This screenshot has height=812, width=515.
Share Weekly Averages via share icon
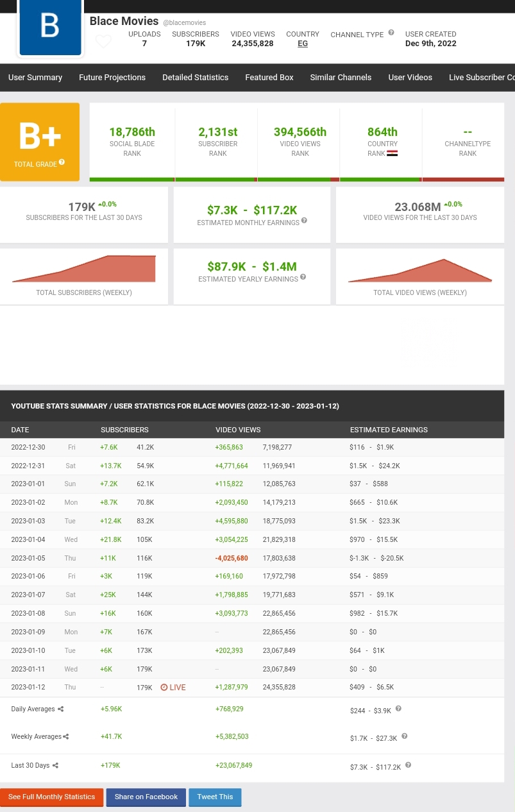tap(66, 737)
